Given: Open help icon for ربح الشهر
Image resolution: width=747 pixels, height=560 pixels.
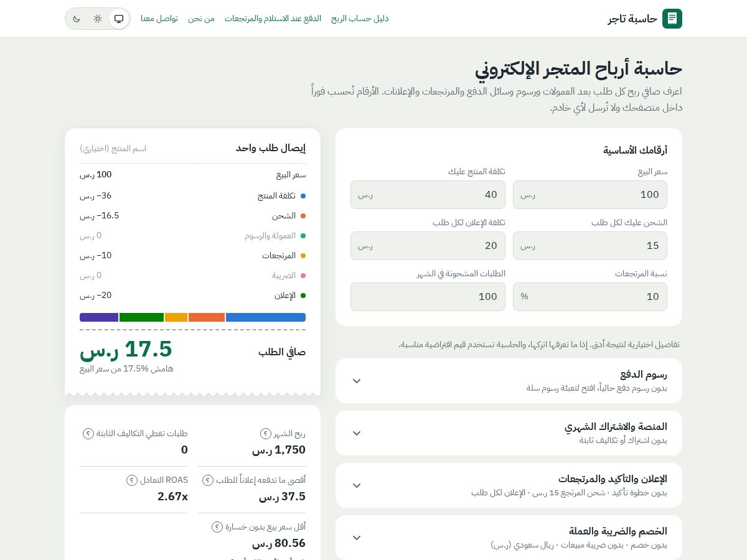Looking at the screenshot, I should click(266, 434).
